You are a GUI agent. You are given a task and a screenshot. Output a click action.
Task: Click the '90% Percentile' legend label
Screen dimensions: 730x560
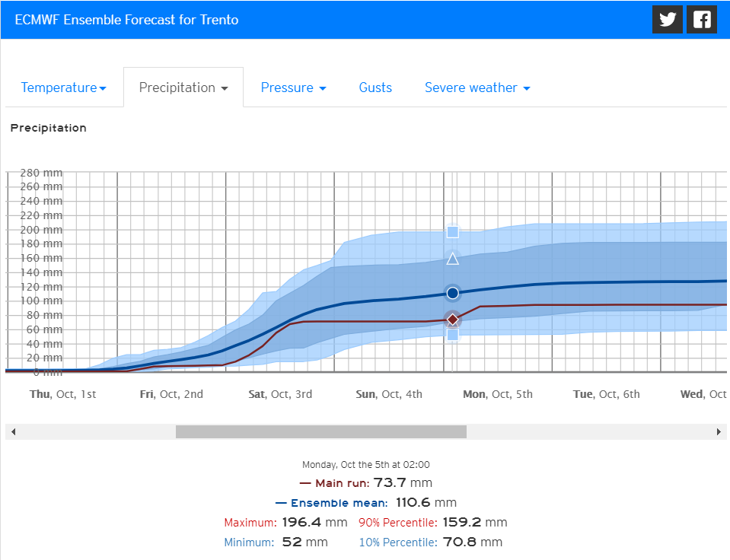(x=398, y=523)
